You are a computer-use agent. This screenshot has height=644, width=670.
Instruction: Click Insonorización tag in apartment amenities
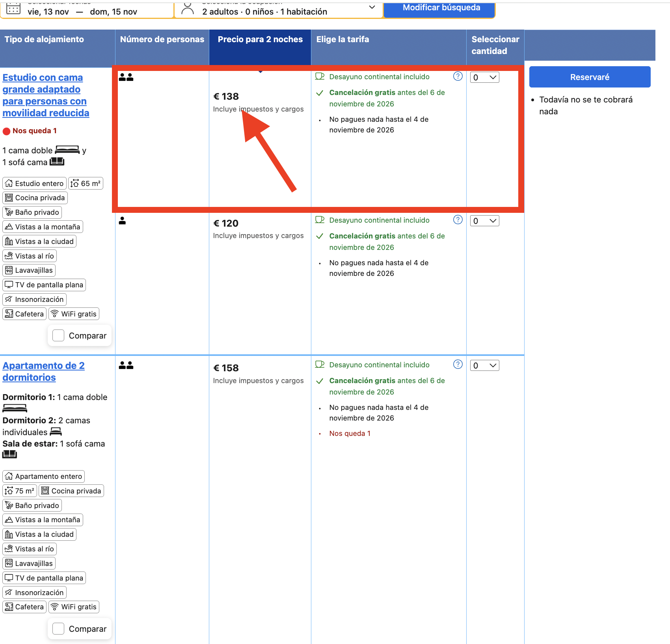point(35,592)
